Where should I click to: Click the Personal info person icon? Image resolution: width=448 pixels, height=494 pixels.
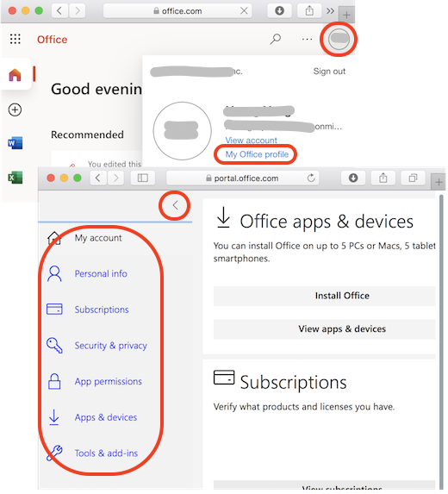tap(54, 273)
